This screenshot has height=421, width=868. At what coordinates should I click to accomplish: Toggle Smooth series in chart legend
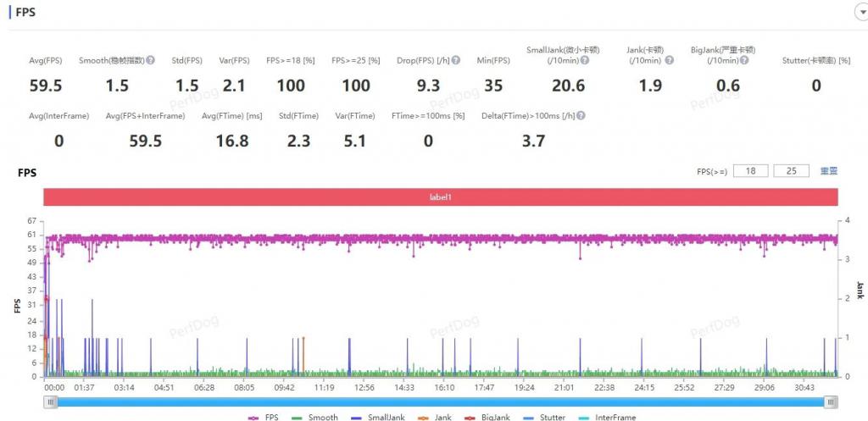(x=314, y=417)
